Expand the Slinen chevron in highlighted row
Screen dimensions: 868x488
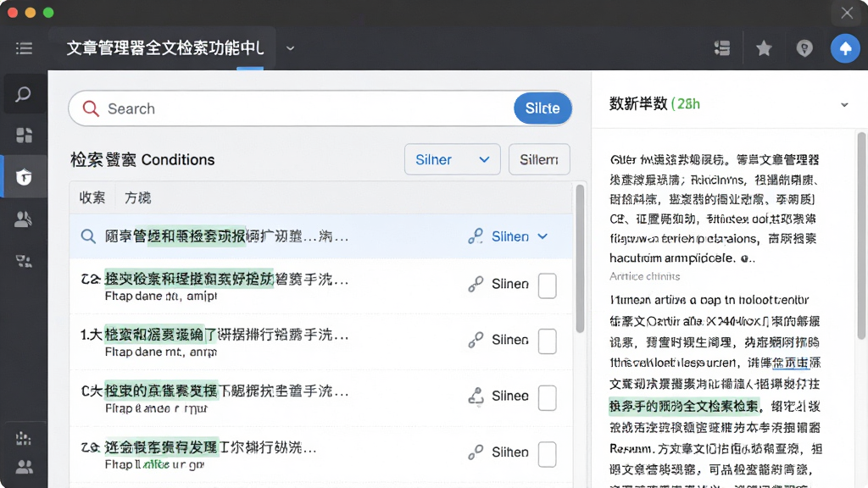[543, 236]
